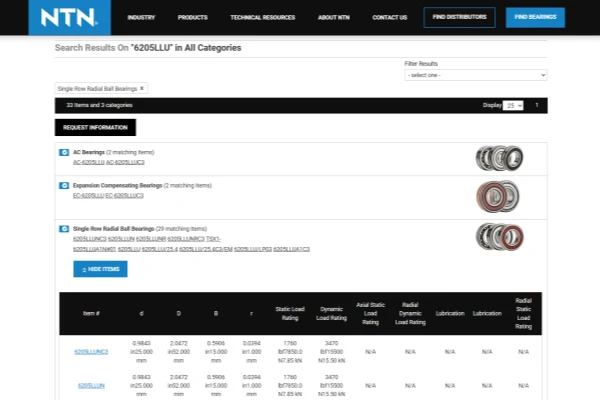Viewport: 600px width, 400px height.
Task: Toggle the Single Row Radial Ball Bearings icon
Action: point(64,229)
